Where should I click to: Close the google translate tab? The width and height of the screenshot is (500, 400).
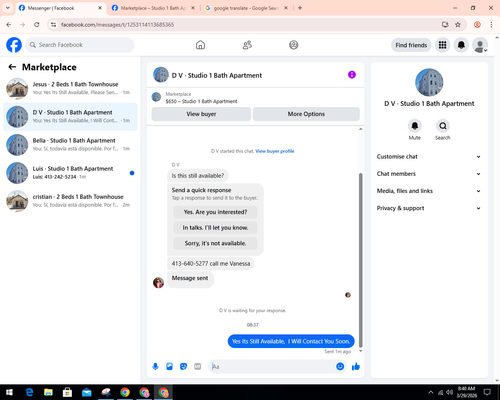tap(286, 8)
